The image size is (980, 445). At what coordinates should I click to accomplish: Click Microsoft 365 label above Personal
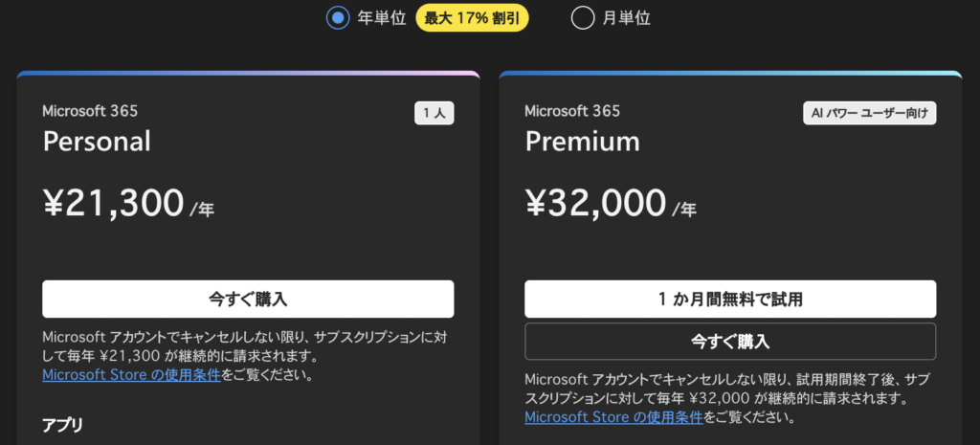point(90,111)
